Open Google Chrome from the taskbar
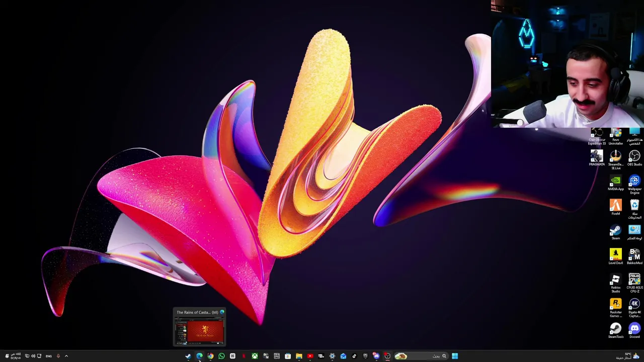This screenshot has width=644, height=362. click(x=210, y=356)
